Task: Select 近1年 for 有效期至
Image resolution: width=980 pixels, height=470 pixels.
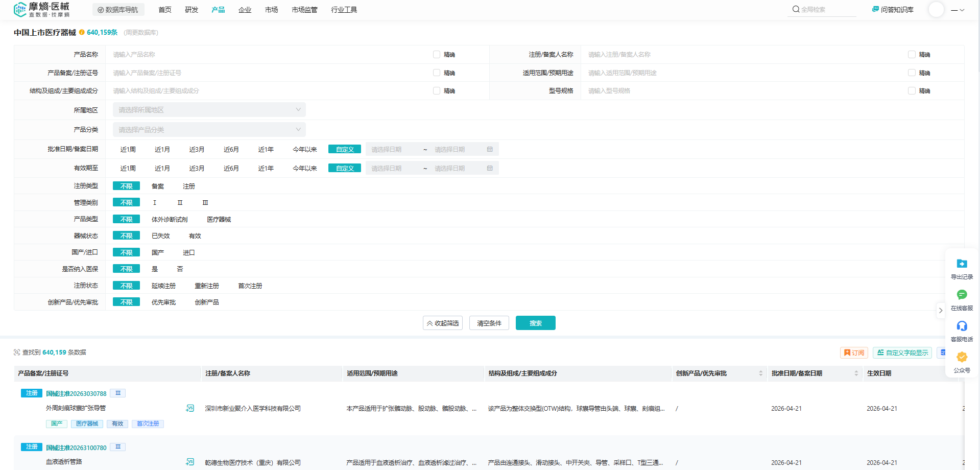Action: tap(266, 168)
